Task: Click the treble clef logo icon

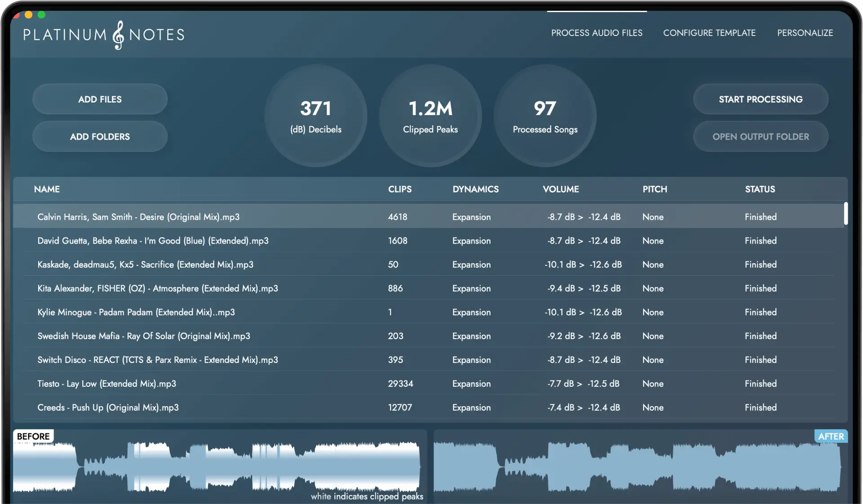Action: (118, 35)
